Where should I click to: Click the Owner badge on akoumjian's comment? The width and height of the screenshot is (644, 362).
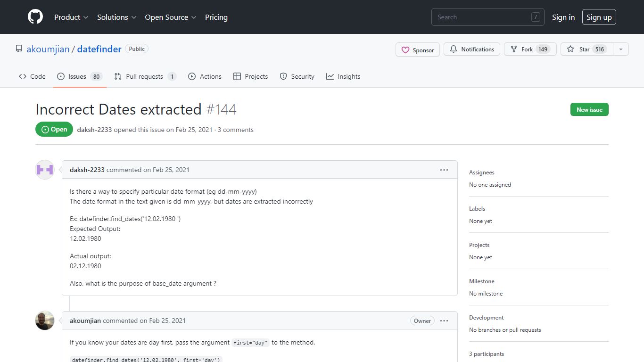pyautogui.click(x=422, y=321)
